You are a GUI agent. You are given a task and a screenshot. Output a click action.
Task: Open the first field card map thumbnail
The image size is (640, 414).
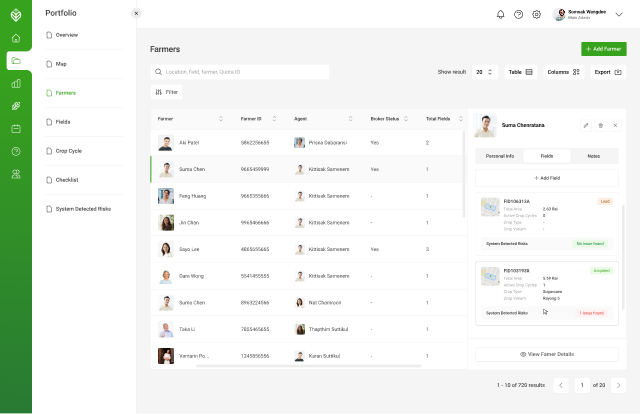pos(490,207)
